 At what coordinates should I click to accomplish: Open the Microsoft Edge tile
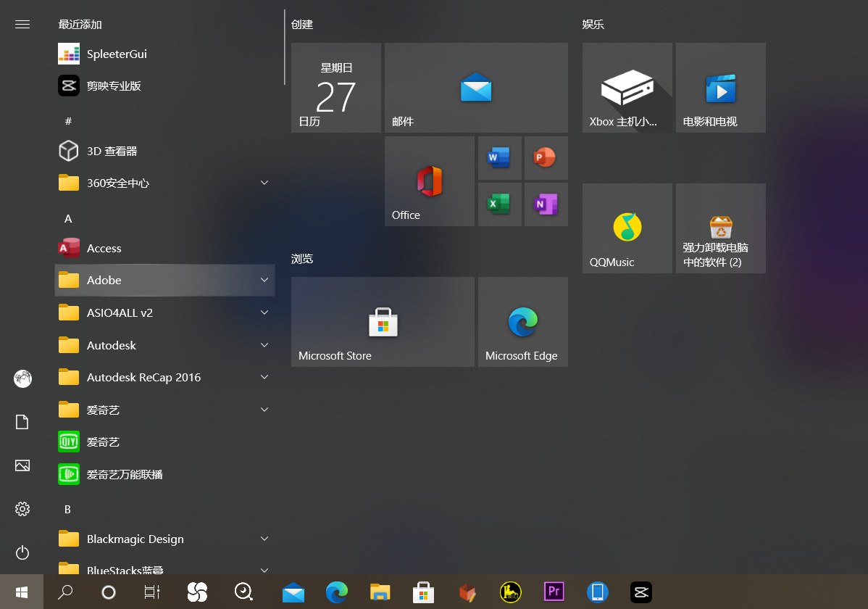point(523,322)
